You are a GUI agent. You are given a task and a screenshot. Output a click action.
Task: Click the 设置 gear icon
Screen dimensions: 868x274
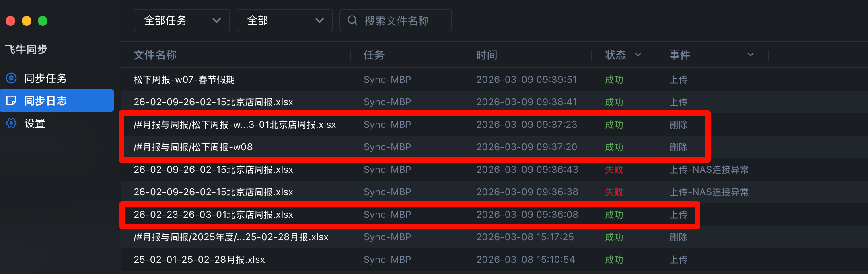tap(11, 123)
